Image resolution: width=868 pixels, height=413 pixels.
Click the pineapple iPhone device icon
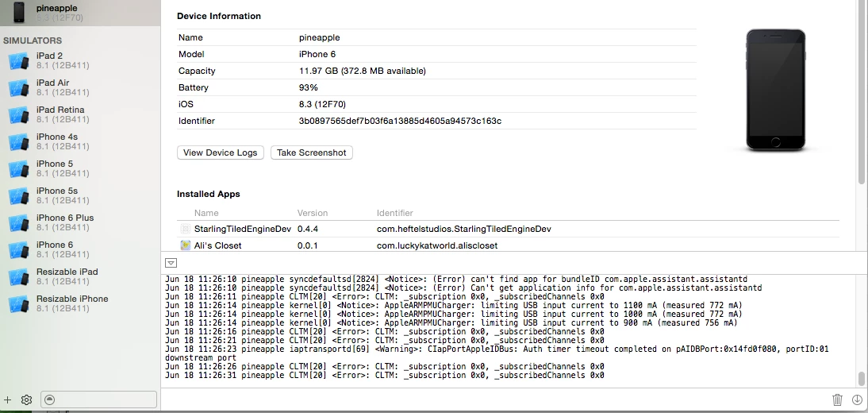point(19,12)
